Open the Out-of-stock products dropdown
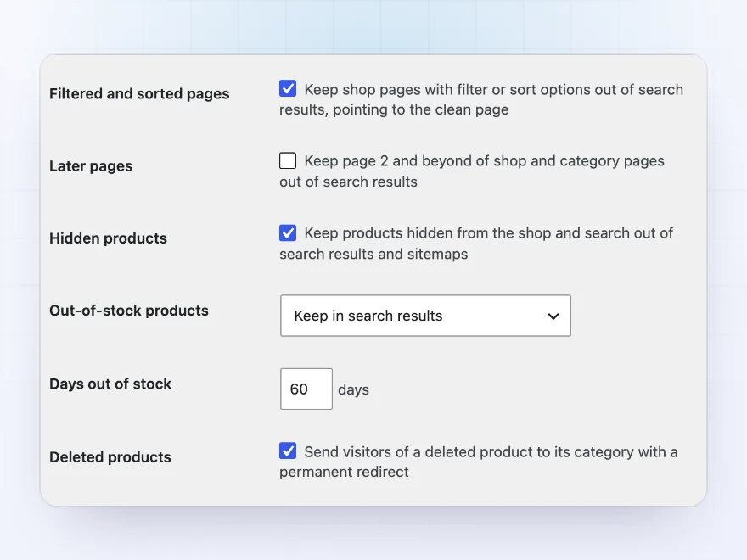Image resolution: width=747 pixels, height=560 pixels. [425, 316]
